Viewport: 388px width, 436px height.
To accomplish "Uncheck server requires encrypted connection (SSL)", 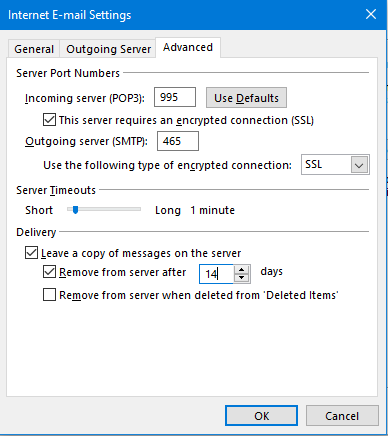I will coord(49,120).
